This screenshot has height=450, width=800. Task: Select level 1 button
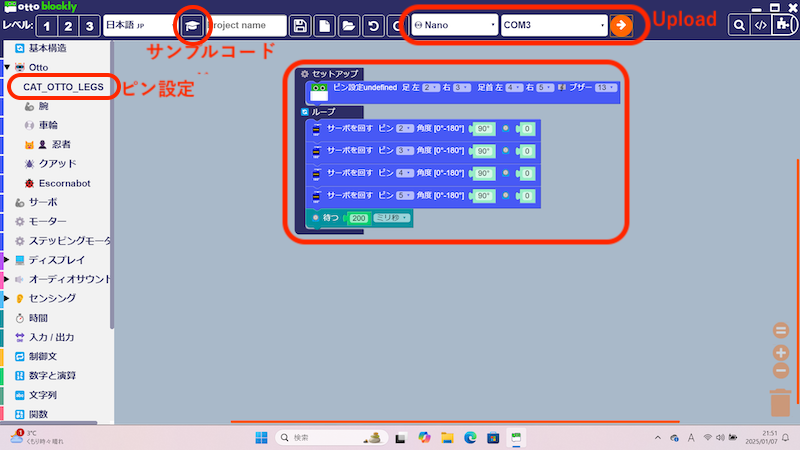(47, 25)
